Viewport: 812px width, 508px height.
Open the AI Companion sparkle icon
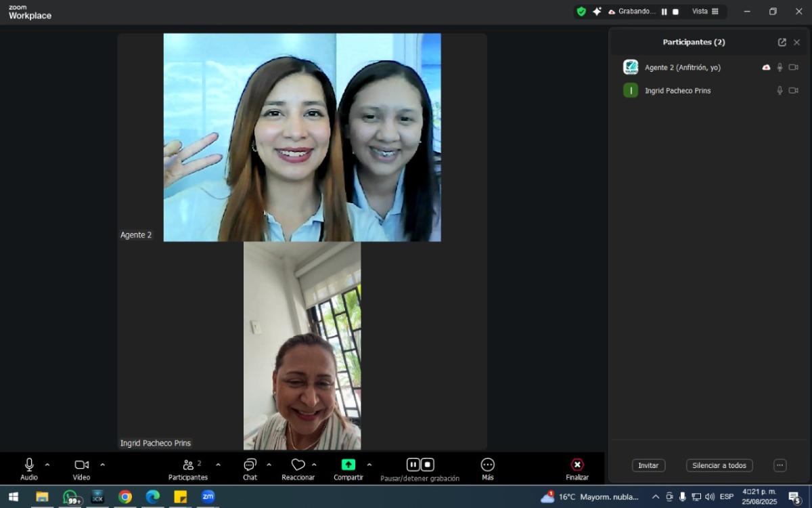(x=597, y=12)
